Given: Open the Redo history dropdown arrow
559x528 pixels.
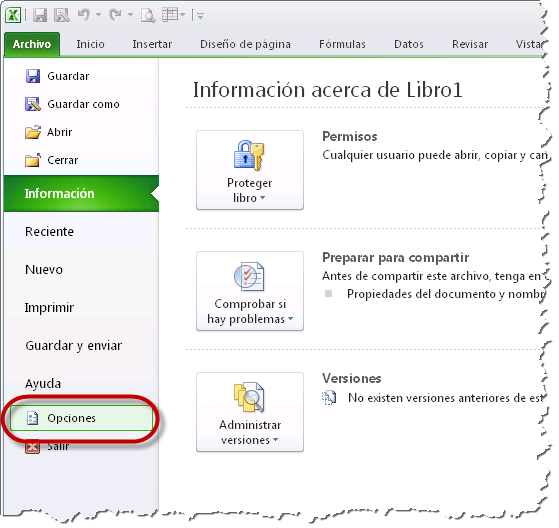Looking at the screenshot, I should (x=130, y=15).
